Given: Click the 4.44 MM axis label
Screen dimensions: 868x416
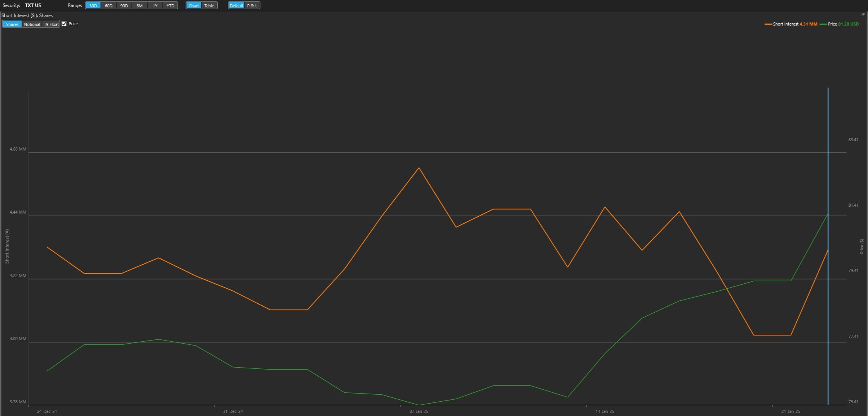Looking at the screenshot, I should (18, 212).
